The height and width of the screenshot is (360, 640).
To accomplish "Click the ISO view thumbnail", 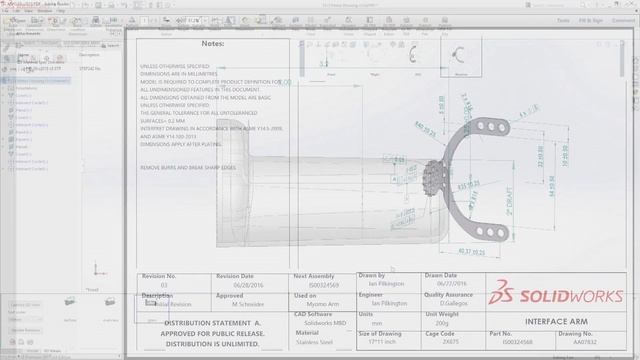I will (415, 59).
